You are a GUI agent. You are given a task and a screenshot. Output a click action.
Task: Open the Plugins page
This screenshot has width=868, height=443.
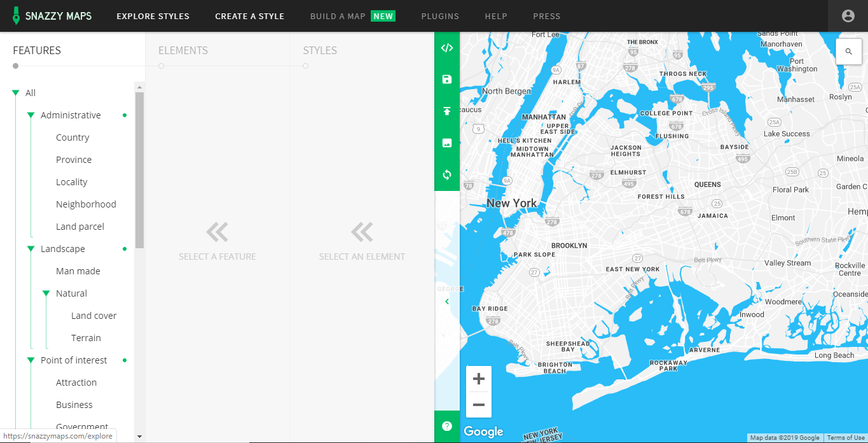click(x=440, y=16)
